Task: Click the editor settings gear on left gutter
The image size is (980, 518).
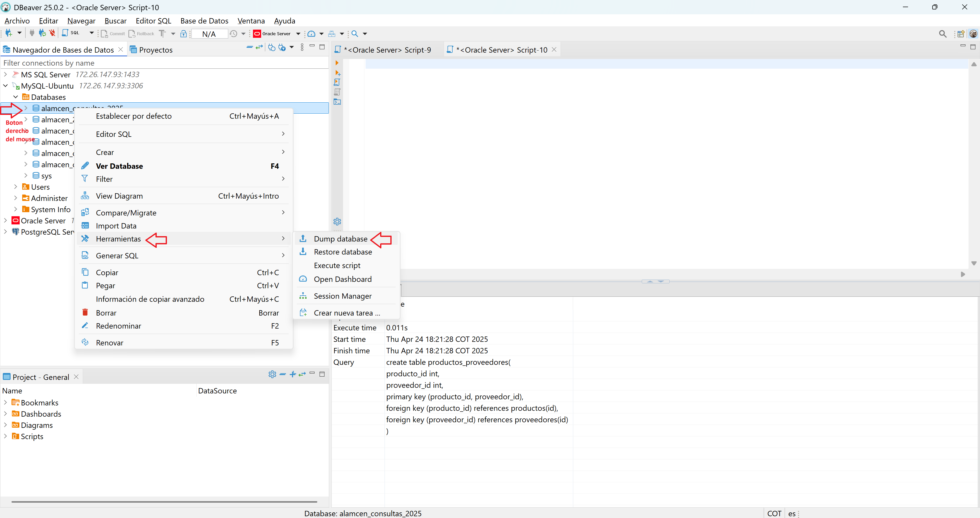Action: click(337, 221)
